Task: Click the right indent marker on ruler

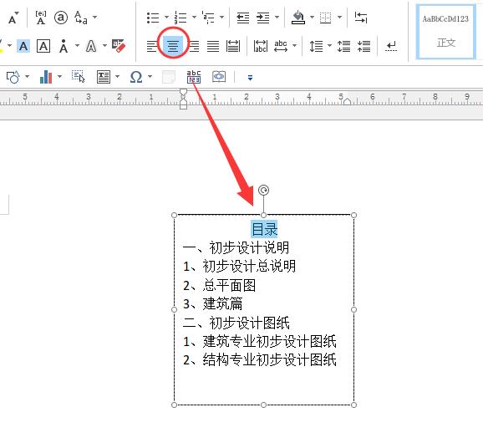Action: (x=347, y=101)
